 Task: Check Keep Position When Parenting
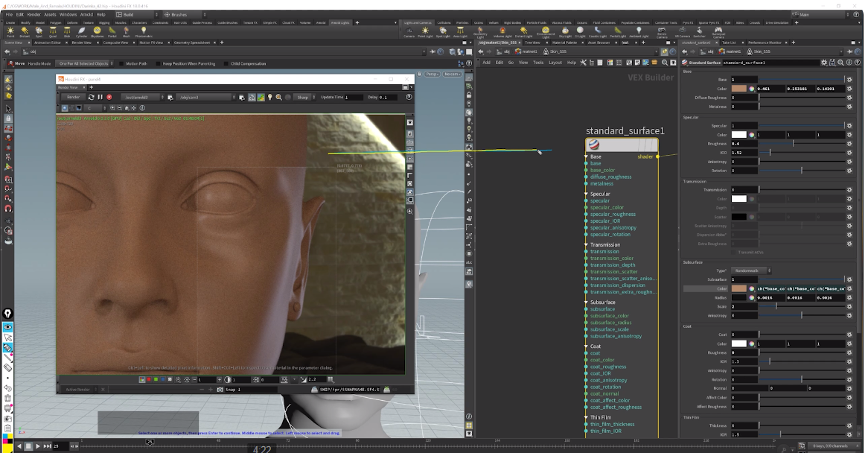click(159, 63)
